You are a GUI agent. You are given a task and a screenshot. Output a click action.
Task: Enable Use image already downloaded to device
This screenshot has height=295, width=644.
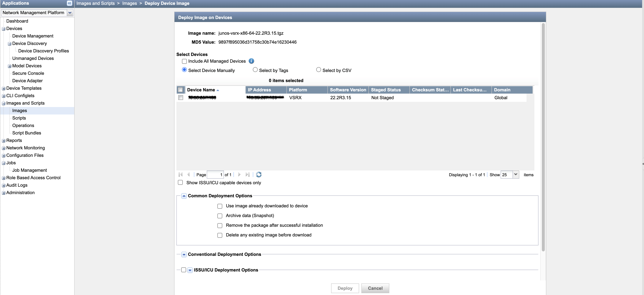(x=220, y=206)
